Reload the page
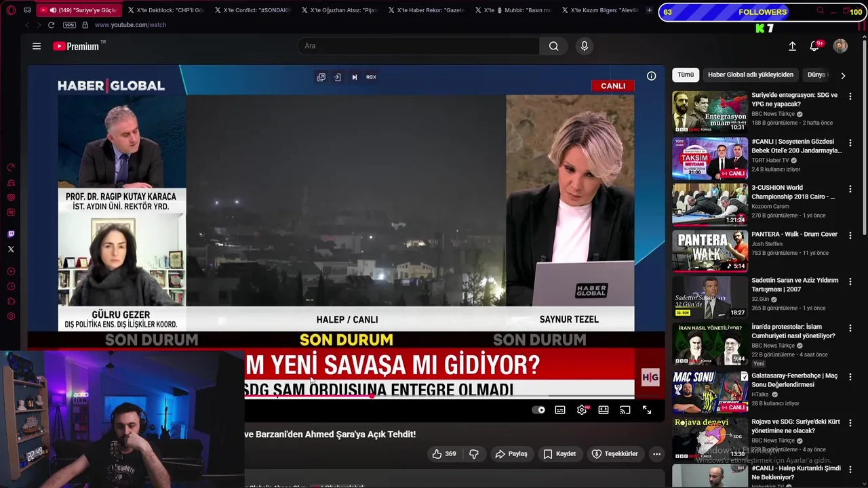The image size is (868, 488). click(x=51, y=25)
